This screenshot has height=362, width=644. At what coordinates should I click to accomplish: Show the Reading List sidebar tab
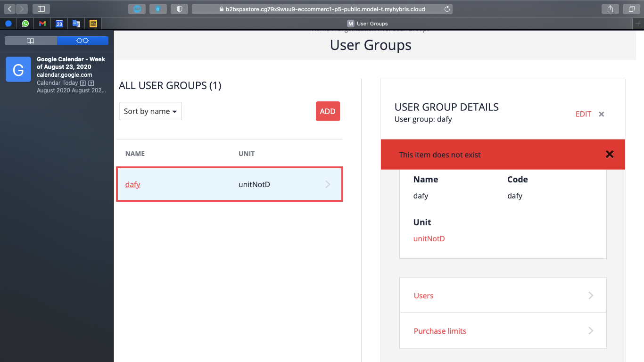[x=83, y=41]
